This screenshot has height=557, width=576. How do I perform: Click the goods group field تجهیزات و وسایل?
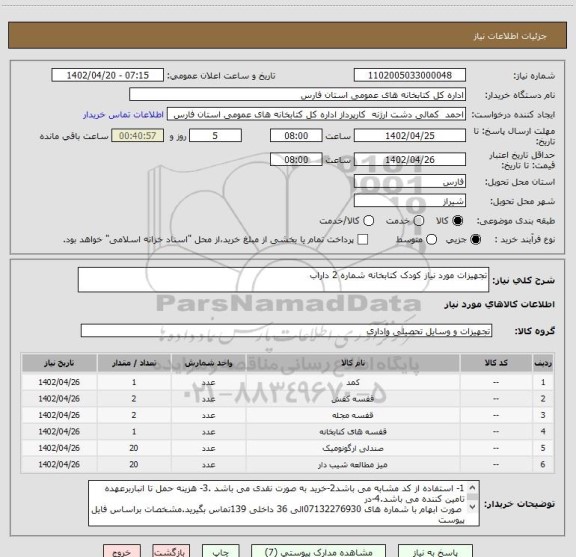286,331
